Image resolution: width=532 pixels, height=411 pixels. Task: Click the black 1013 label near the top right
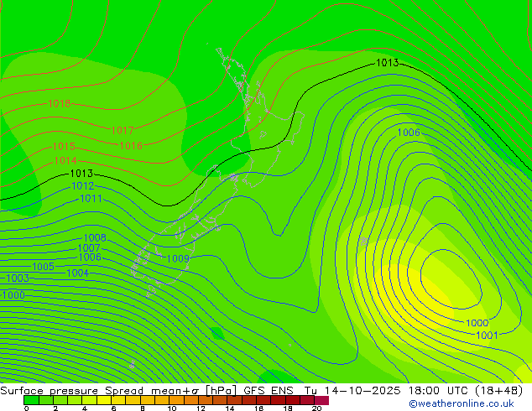click(x=388, y=63)
